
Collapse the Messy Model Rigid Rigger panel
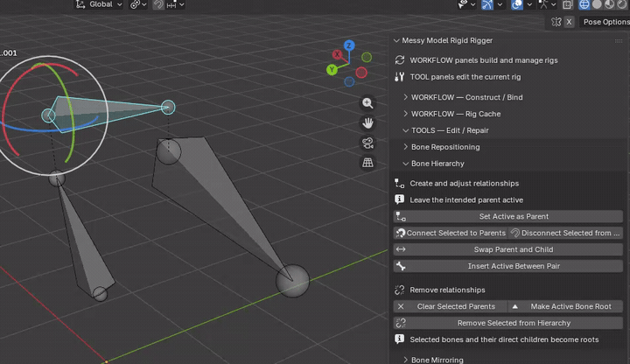coord(396,40)
